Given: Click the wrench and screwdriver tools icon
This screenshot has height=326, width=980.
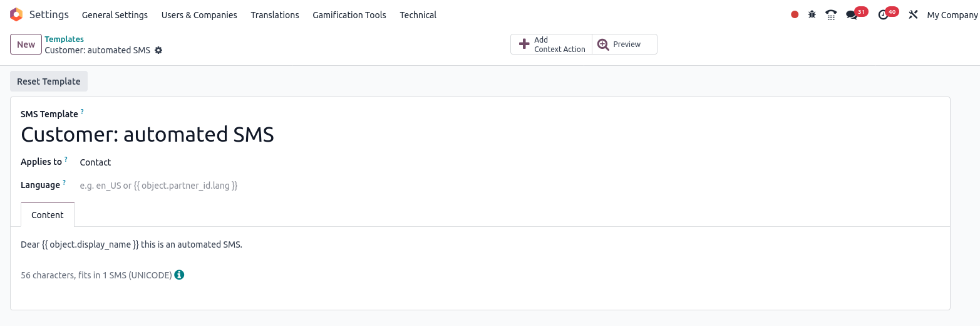Looking at the screenshot, I should click(913, 14).
